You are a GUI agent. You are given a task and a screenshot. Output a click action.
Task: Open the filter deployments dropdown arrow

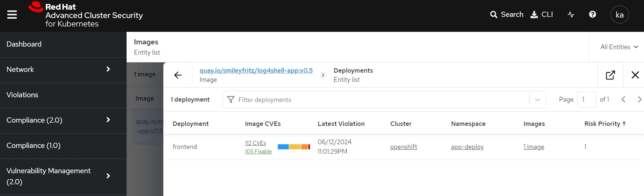click(x=537, y=100)
